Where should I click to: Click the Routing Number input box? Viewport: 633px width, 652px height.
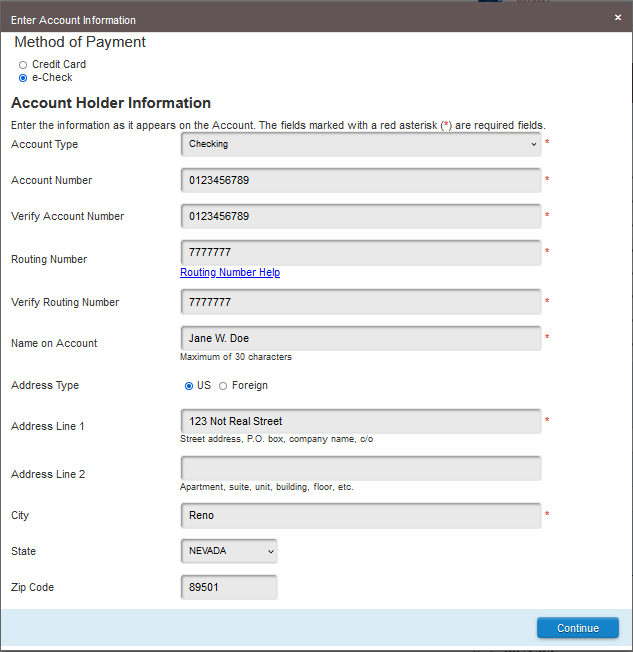(x=361, y=252)
